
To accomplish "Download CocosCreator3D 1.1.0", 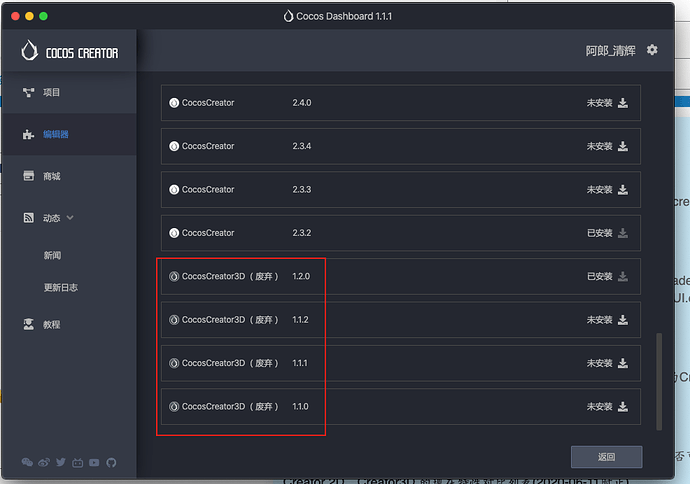I will tap(623, 407).
